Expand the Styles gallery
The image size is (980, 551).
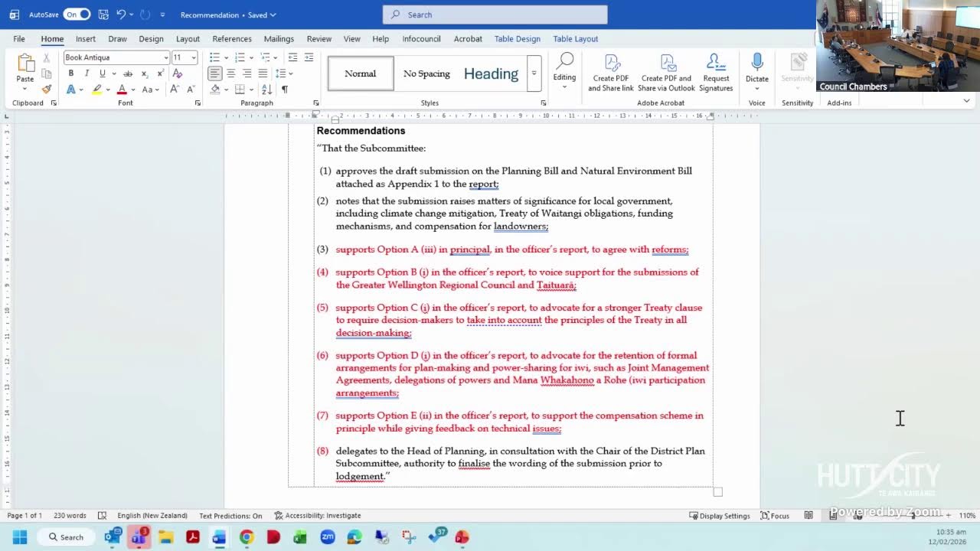tap(534, 73)
